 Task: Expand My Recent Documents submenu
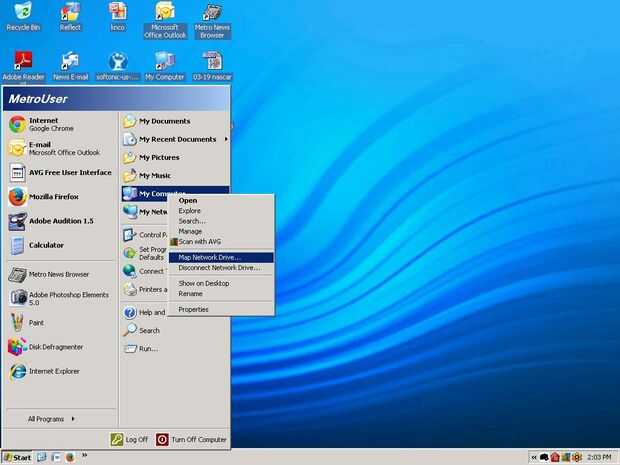pos(175,139)
